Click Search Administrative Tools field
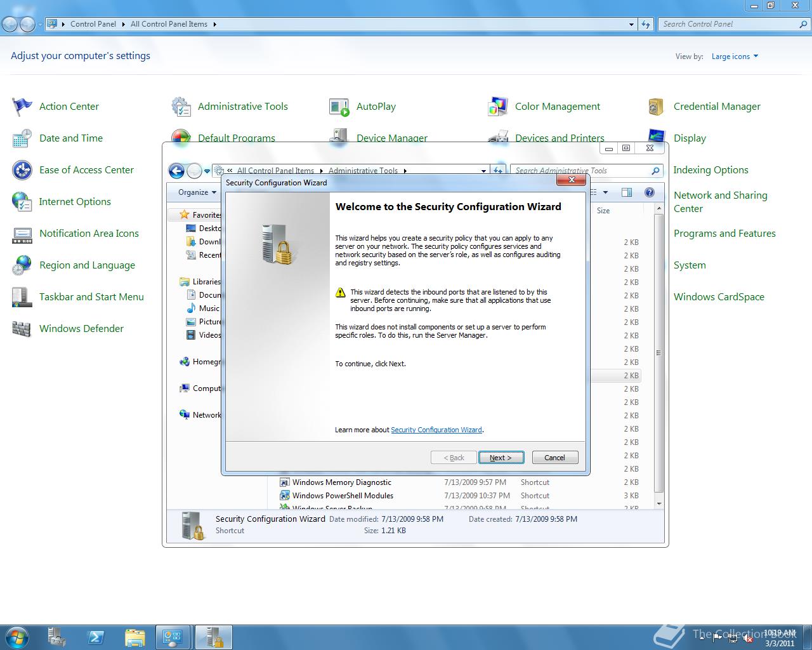 (x=580, y=171)
